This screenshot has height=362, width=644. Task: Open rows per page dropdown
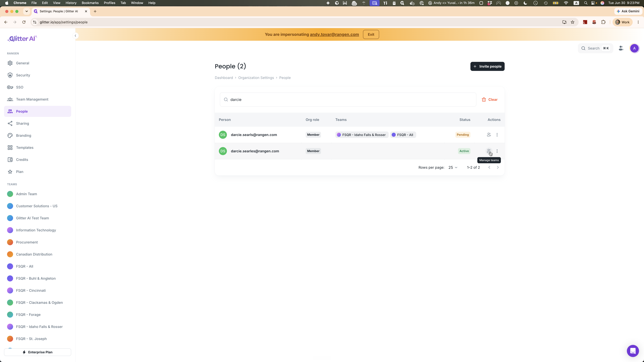[453, 167]
